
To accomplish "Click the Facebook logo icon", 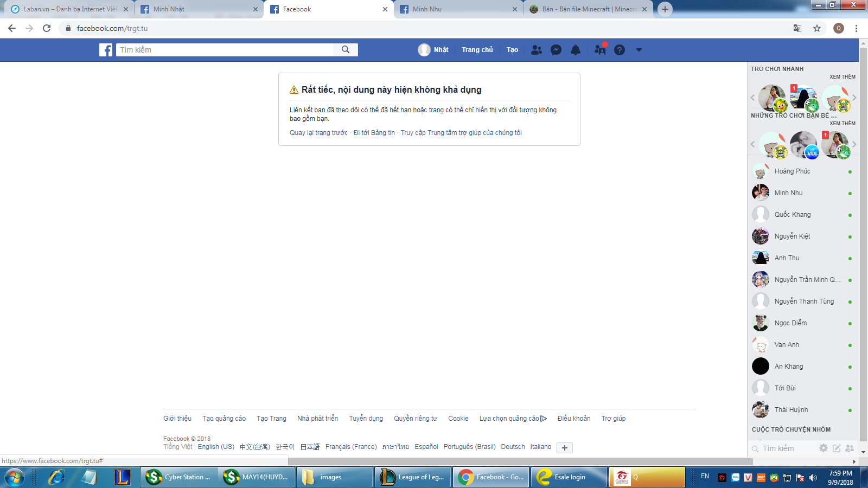I will tap(106, 50).
